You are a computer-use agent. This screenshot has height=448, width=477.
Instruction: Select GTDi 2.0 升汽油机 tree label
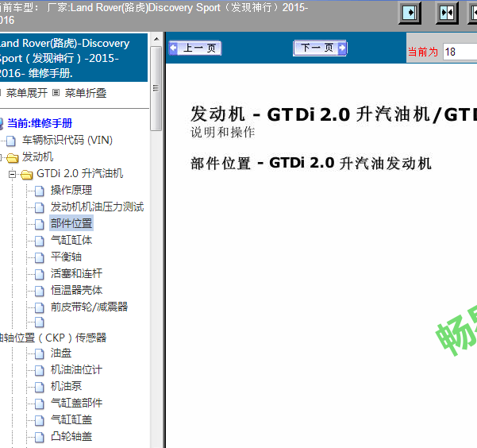[79, 173]
